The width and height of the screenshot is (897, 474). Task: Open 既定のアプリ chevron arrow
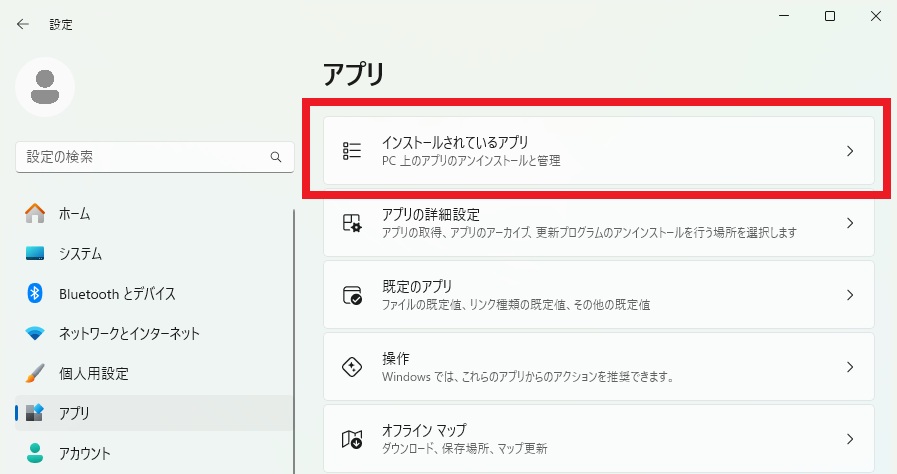pyautogui.click(x=850, y=295)
